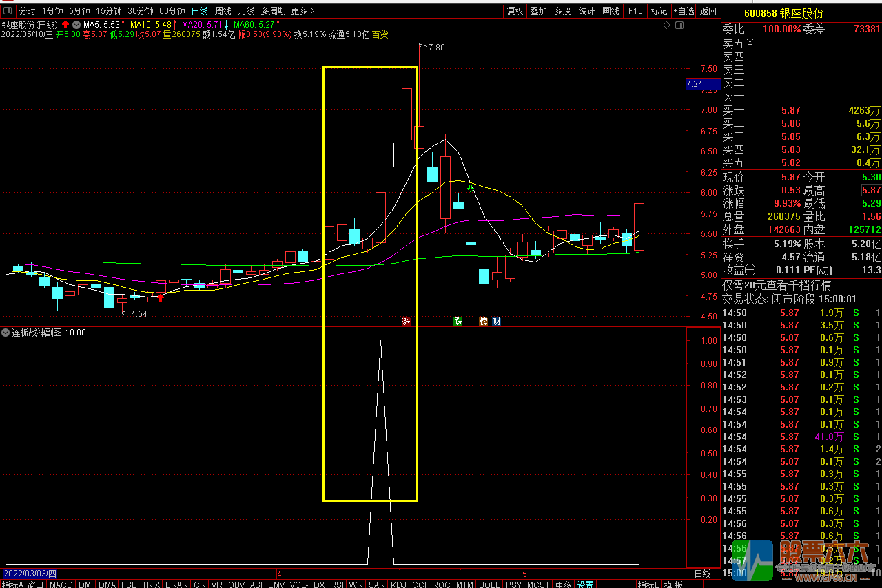This screenshot has height=588, width=882.
Task: Select the 15分钟 period tab
Action: coord(109,11)
